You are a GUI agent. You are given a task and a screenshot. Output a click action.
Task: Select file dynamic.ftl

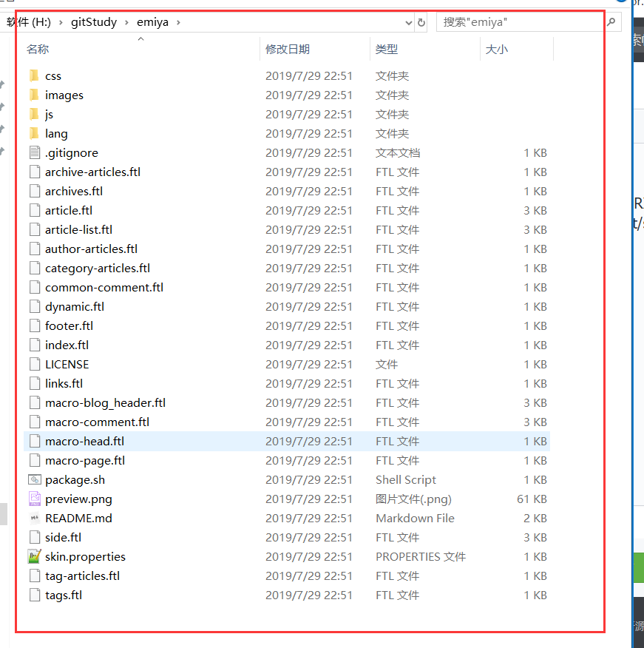75,306
